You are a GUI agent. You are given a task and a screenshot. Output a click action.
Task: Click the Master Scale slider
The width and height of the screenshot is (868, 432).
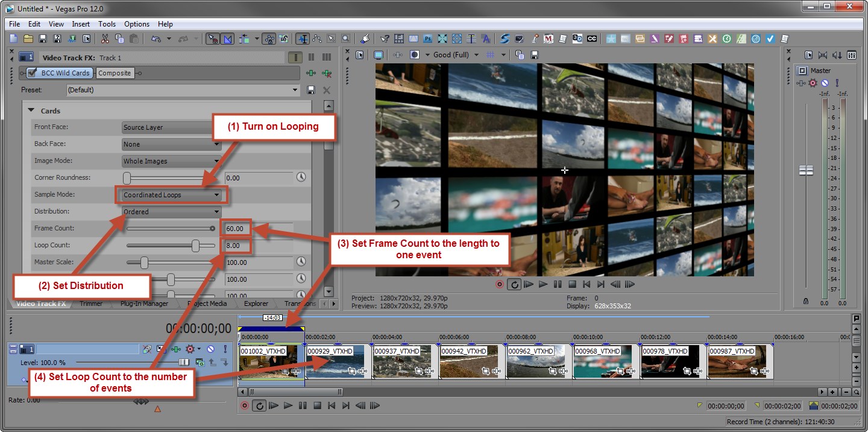[145, 262]
